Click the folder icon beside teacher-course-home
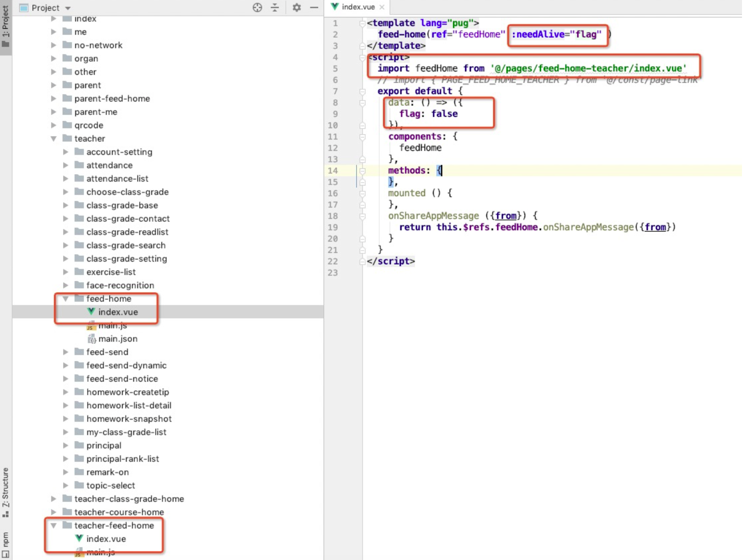Screen dimensions: 756x560 (67, 511)
